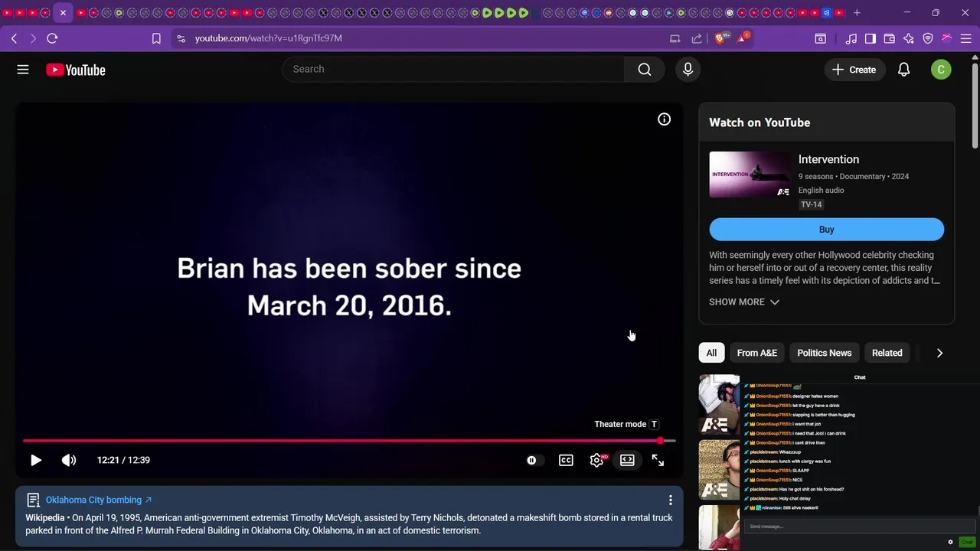Open the notifications bell

[x=903, y=70]
